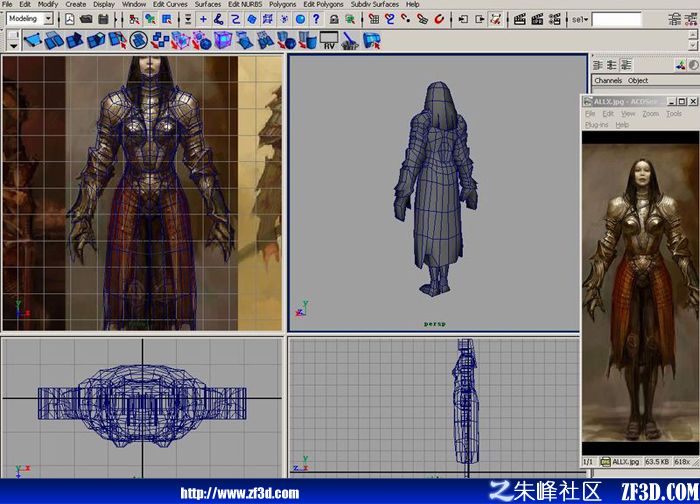This screenshot has height=504, width=700.
Task: Enable snap to points
Action: [x=406, y=19]
